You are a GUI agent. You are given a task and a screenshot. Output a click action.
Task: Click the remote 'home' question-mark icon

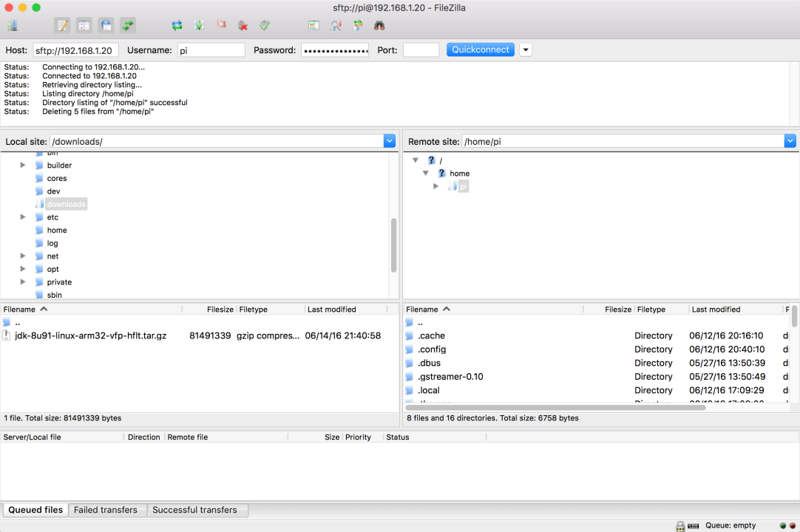tap(442, 174)
